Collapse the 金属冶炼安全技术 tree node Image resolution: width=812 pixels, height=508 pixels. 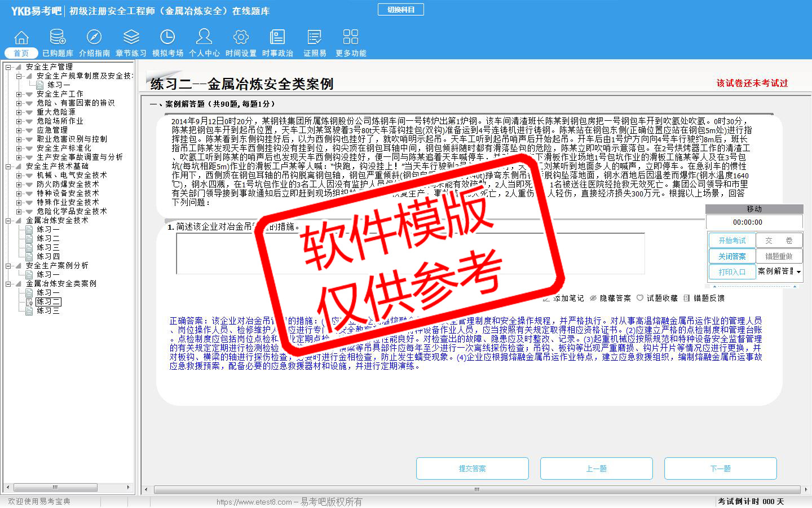[x=8, y=221]
